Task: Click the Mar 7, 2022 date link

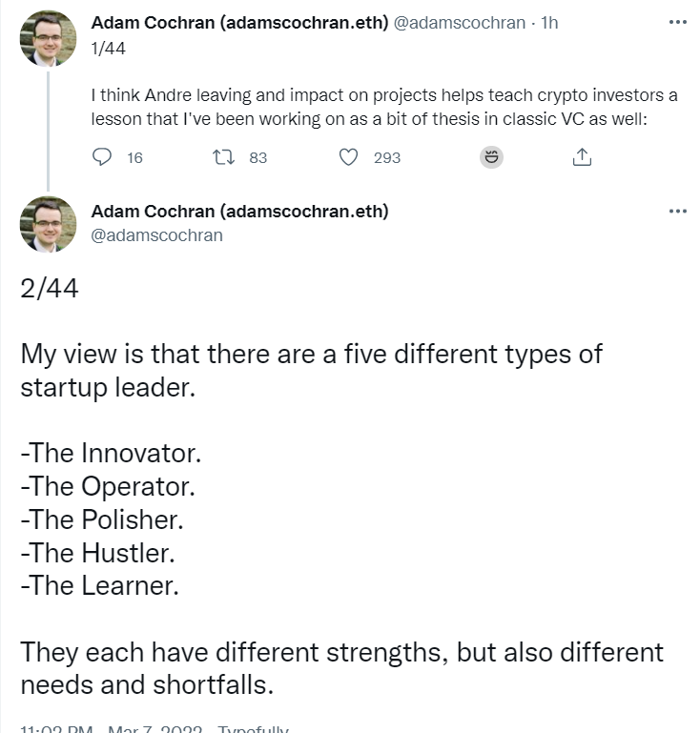Action: coord(155,729)
